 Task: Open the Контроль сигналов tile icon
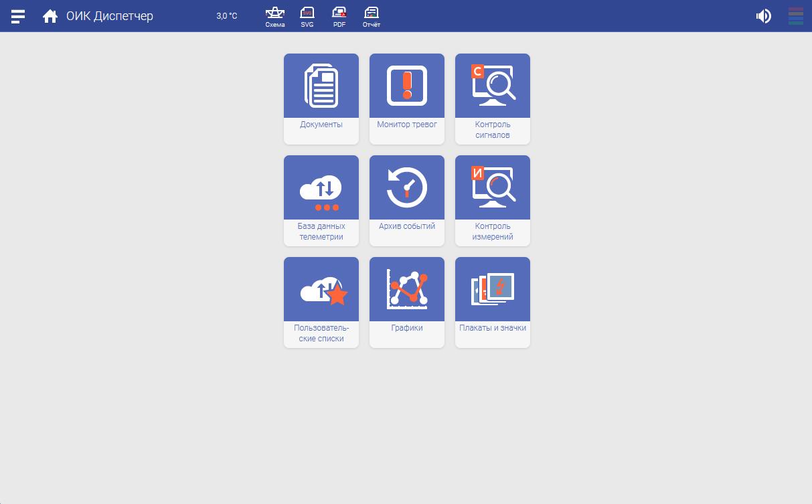point(493,86)
